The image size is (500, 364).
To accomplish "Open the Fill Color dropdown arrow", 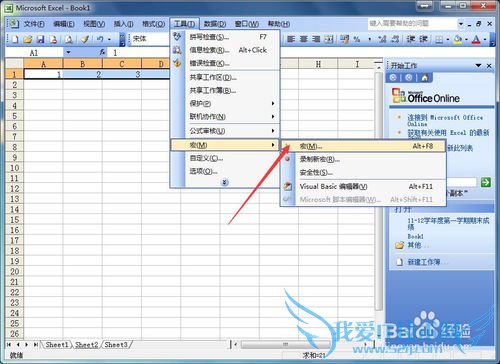I will pos(466,40).
